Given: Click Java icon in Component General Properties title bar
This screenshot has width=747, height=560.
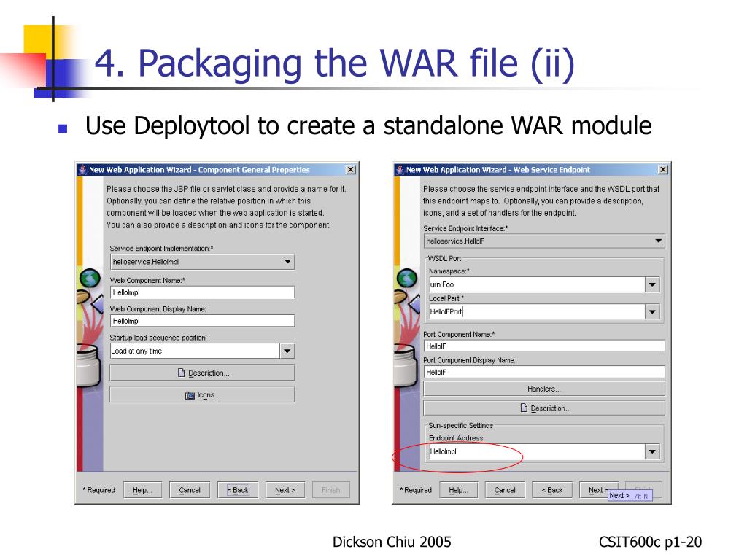Looking at the screenshot, I should 82,169.
